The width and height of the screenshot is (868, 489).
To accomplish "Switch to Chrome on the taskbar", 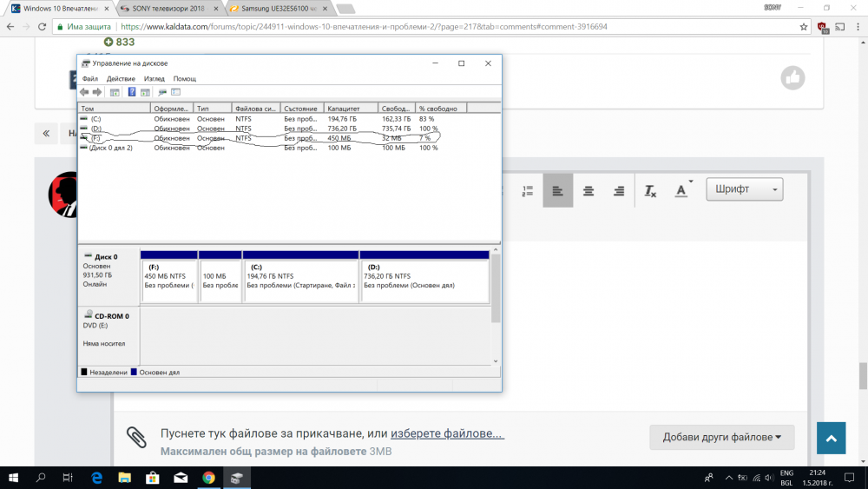I will [x=208, y=478].
